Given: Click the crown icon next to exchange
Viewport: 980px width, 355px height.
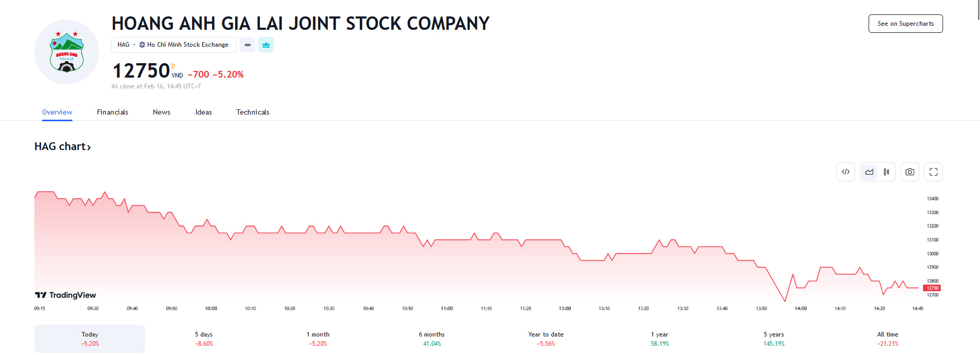Looking at the screenshot, I should coord(266,45).
